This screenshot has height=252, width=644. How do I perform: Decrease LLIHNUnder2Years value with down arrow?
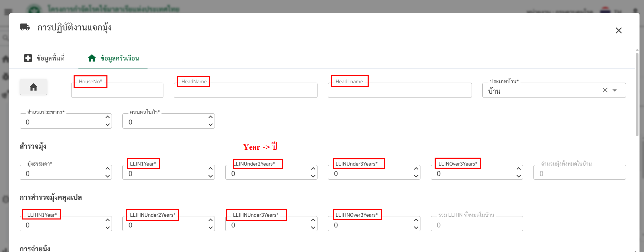tap(210, 228)
